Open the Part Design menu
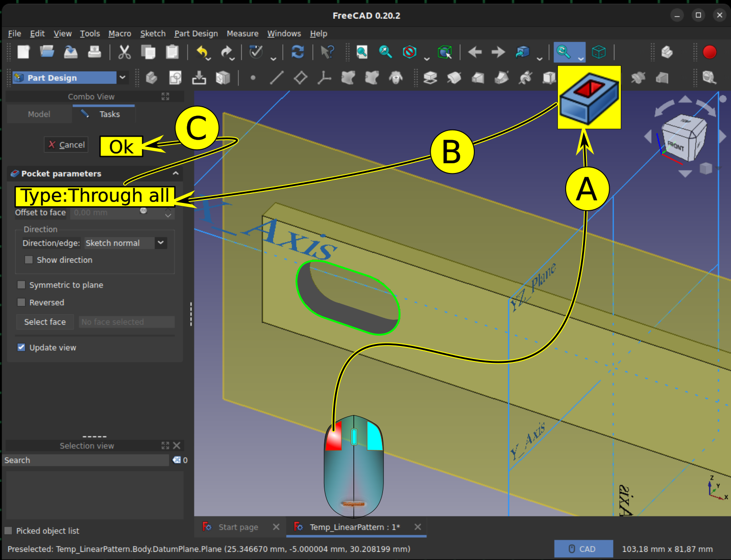 (x=196, y=33)
